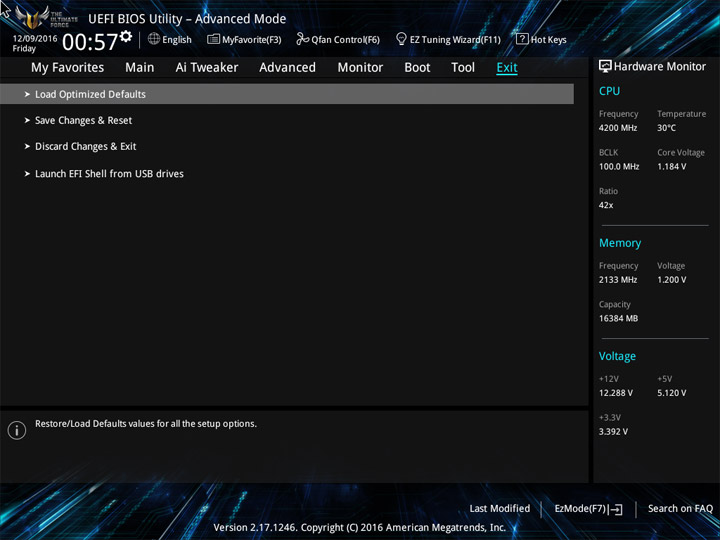Select the Exit tab

pos(507,68)
